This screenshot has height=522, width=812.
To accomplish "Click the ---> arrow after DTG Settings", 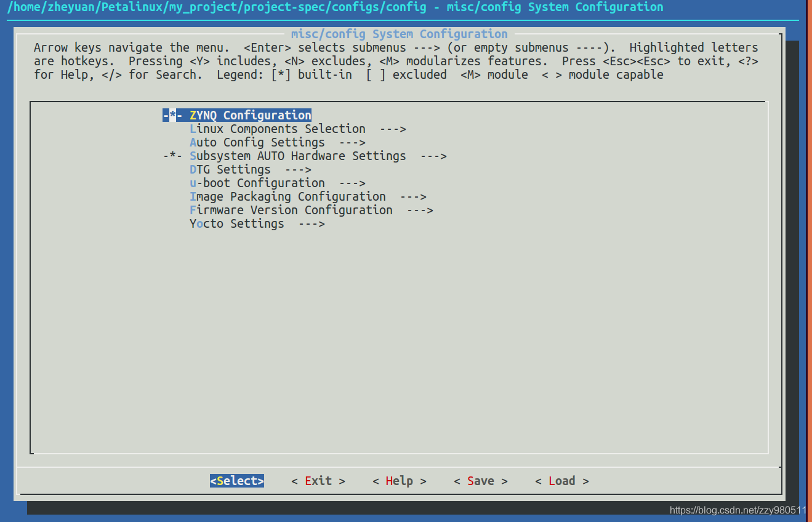I will click(298, 169).
